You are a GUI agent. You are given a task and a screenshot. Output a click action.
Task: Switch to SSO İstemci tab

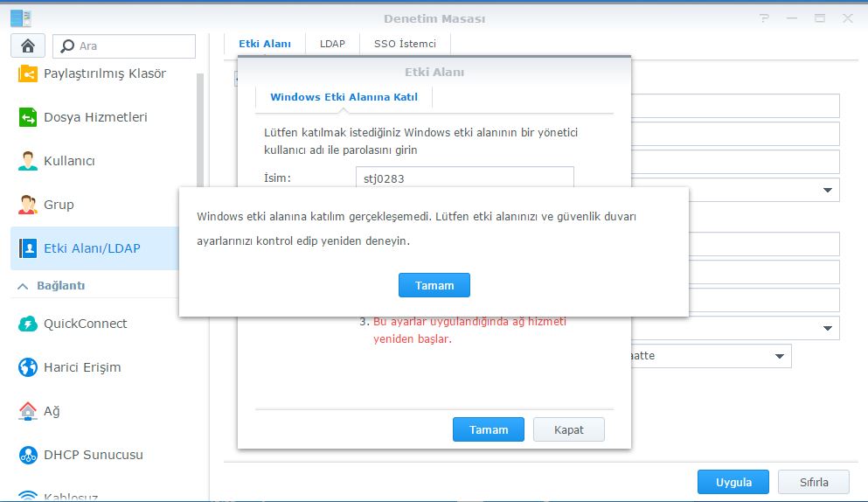point(405,44)
